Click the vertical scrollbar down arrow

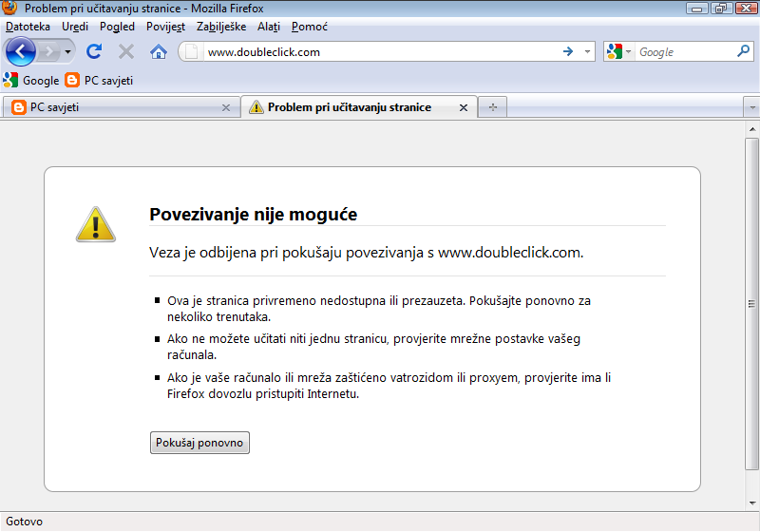(x=752, y=503)
